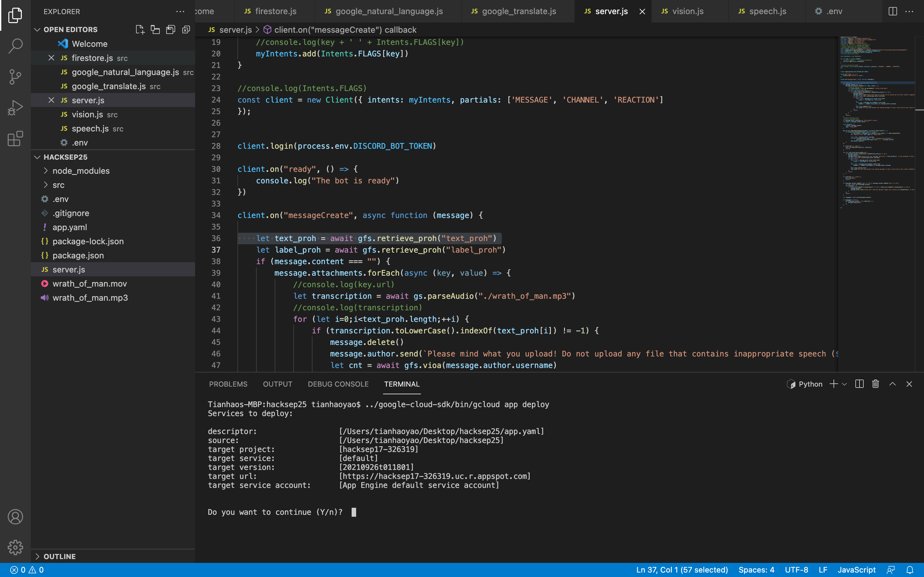Expand the OUTLINE section
This screenshot has width=924, height=577.
(60, 556)
